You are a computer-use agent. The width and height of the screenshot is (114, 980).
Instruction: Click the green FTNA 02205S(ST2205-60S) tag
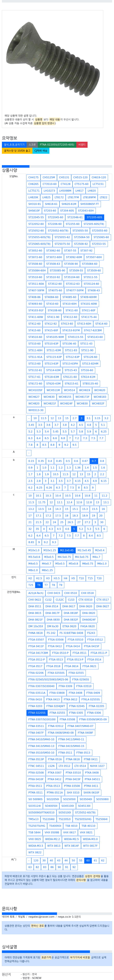click(57, 145)
